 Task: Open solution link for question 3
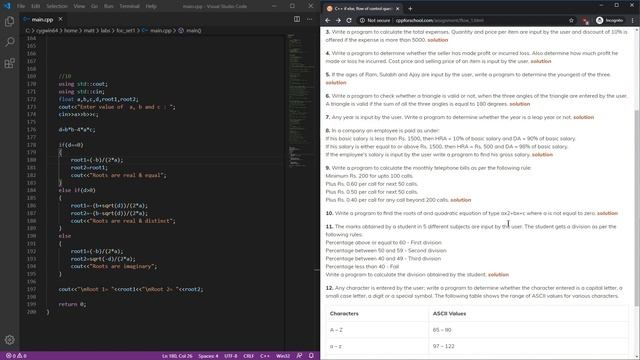coord(438,40)
